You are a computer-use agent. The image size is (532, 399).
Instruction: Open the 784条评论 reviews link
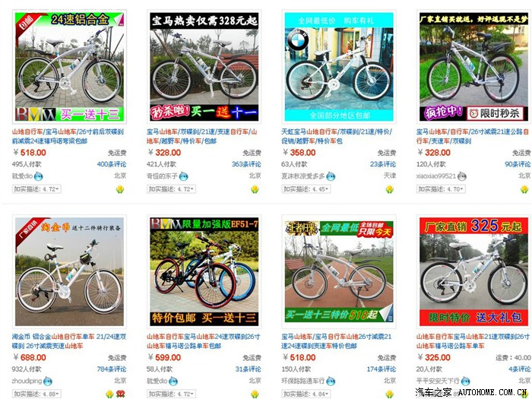tap(112, 369)
